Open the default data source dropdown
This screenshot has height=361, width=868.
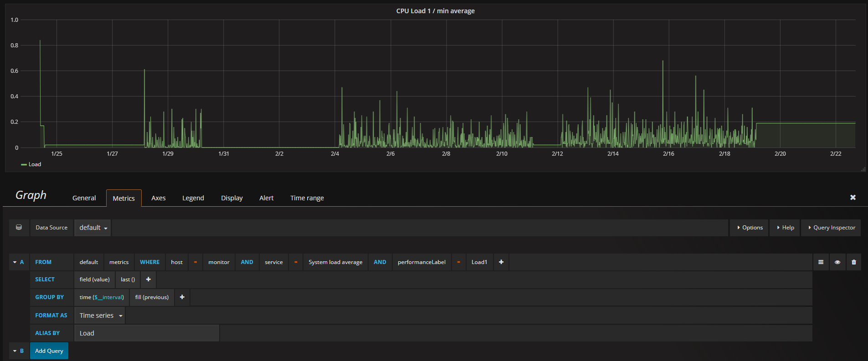(x=93, y=228)
